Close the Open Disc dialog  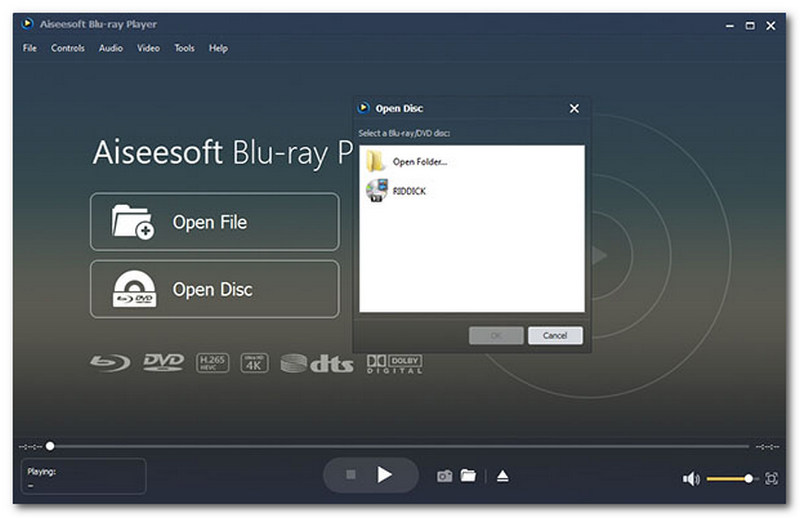tap(574, 108)
